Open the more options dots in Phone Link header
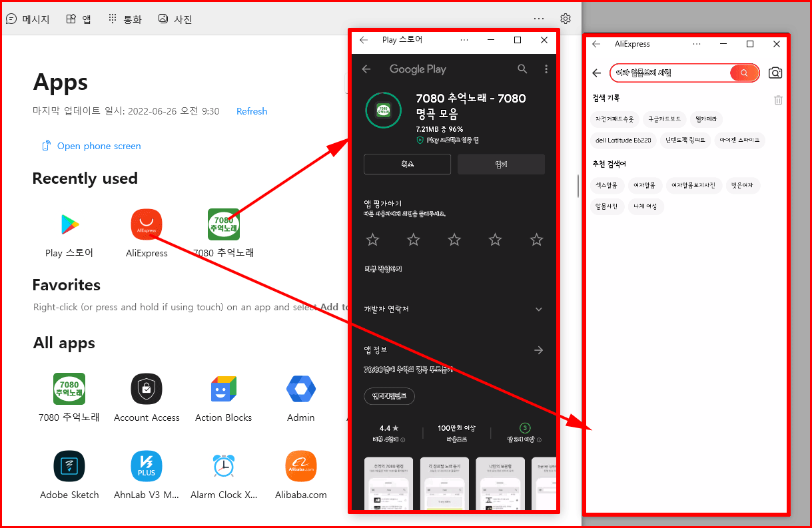 [x=539, y=19]
